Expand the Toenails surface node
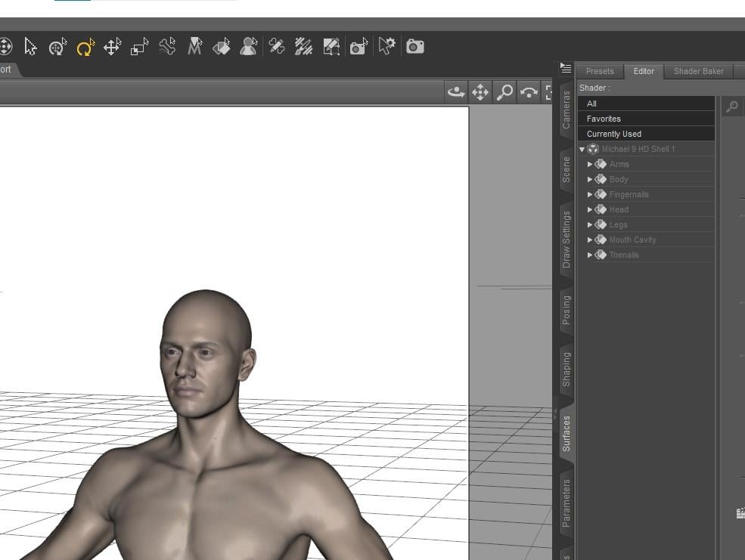This screenshot has height=560, width=745. click(x=590, y=255)
